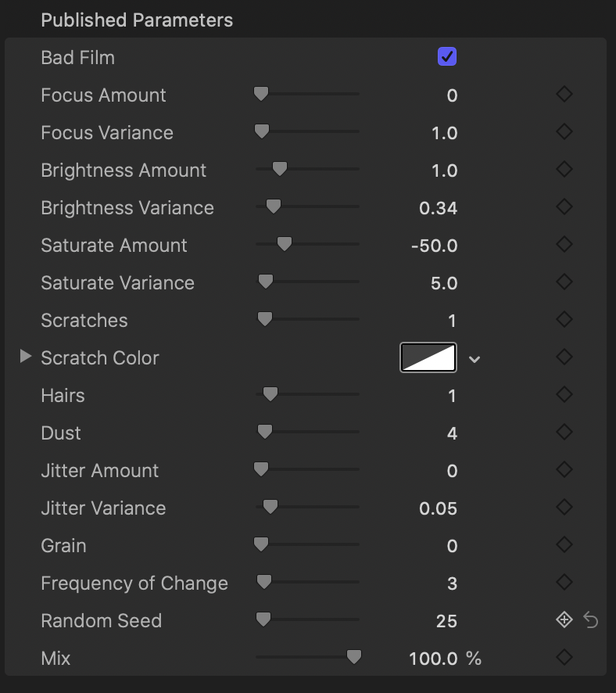Click the Brightness Variance slider handle
616x693 pixels.
point(273,206)
